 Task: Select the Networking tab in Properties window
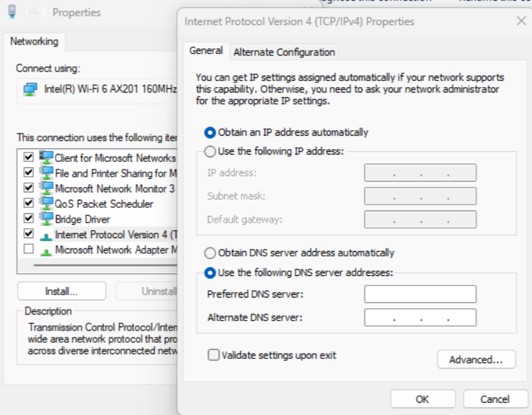coord(34,41)
